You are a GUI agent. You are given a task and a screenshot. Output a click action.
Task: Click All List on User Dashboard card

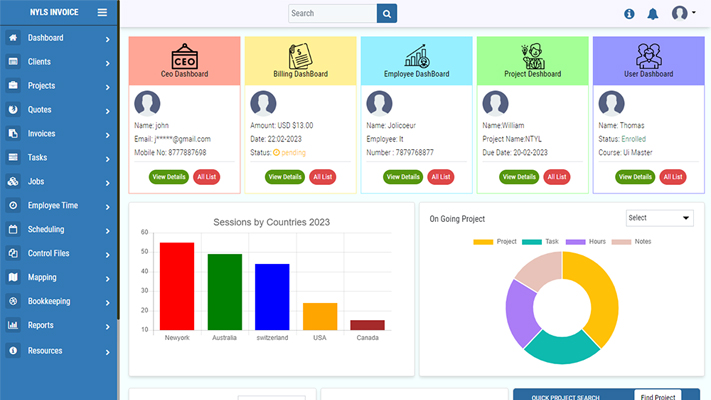(673, 177)
